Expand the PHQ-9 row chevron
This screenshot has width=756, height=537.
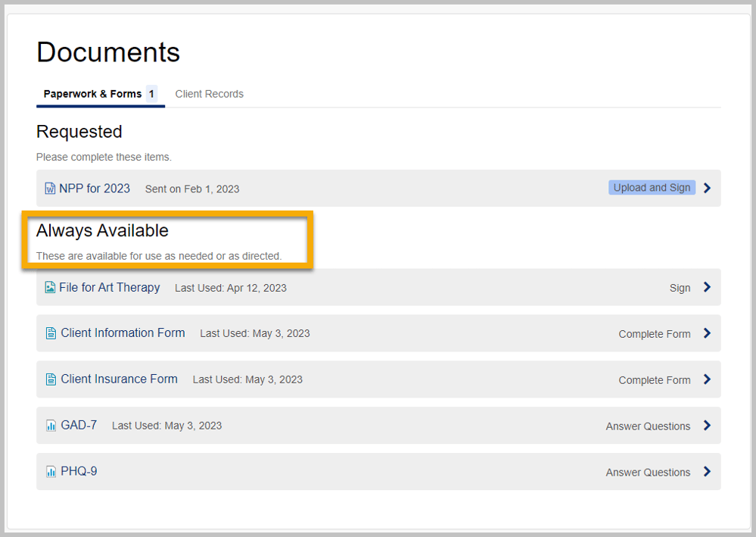pyautogui.click(x=707, y=471)
